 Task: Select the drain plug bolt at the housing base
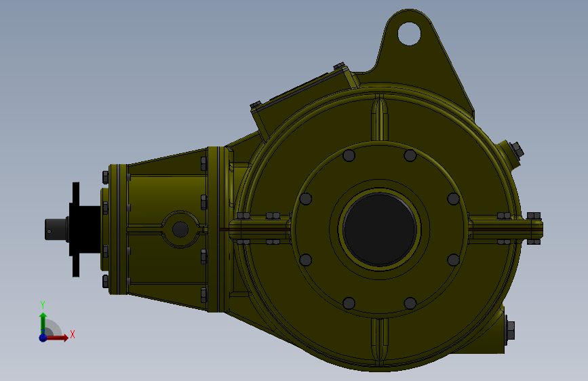(509, 330)
